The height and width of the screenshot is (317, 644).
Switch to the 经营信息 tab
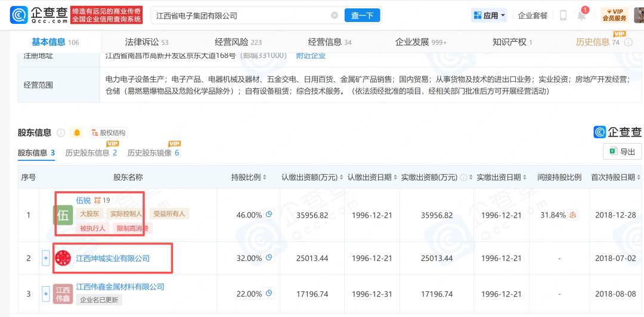[330, 42]
